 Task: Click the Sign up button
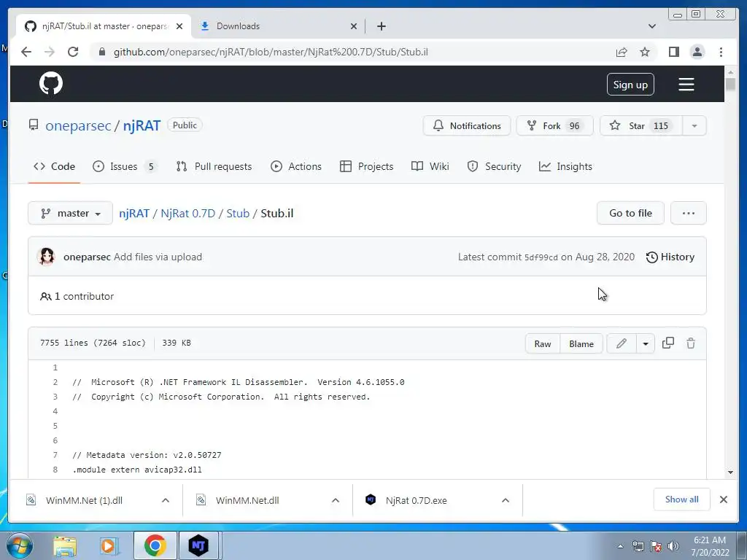click(x=630, y=85)
